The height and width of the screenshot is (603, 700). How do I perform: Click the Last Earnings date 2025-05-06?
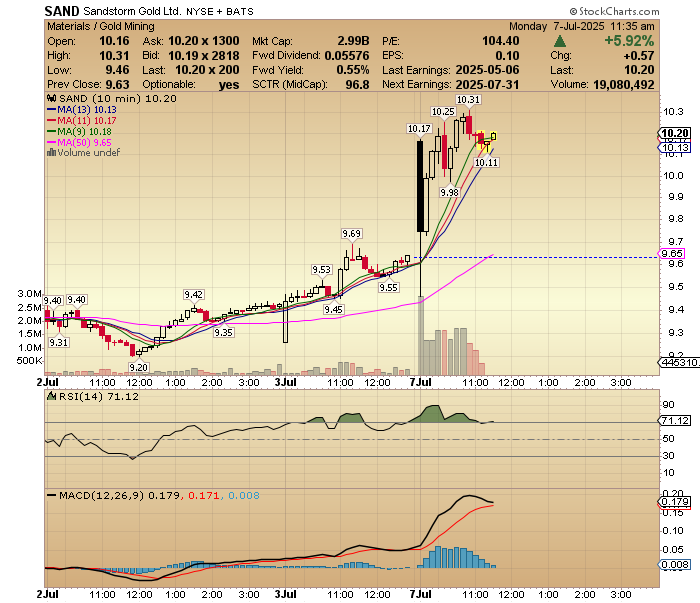[x=488, y=70]
